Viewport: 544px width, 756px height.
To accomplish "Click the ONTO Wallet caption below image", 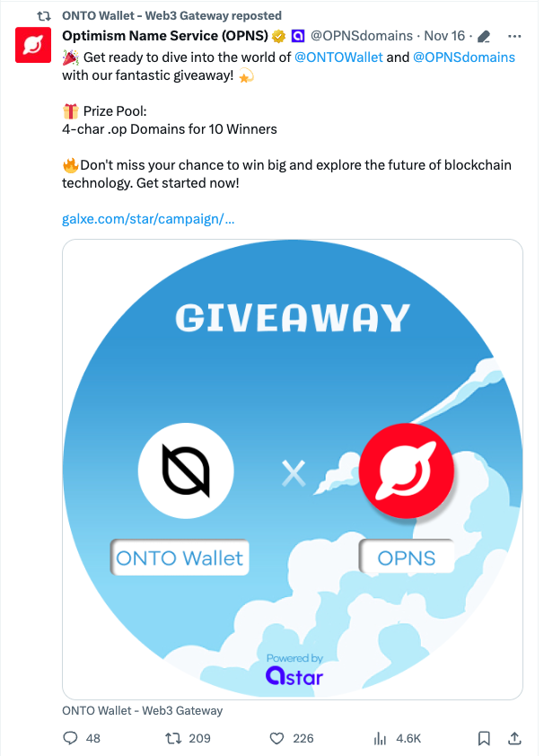I will point(142,711).
